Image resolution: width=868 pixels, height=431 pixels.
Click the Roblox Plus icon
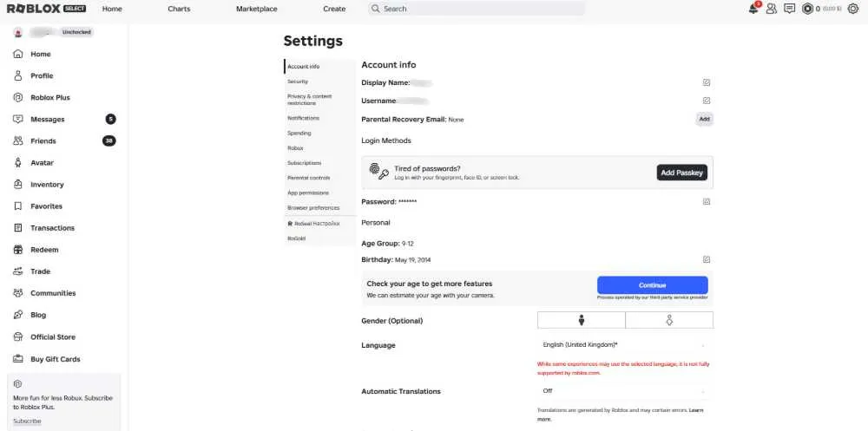18,97
